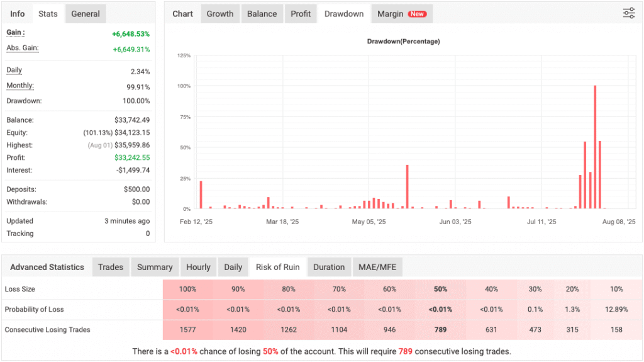Screen dimensions: 644x362
Task: View the Summary statistics tab
Action: pyautogui.click(x=155, y=267)
